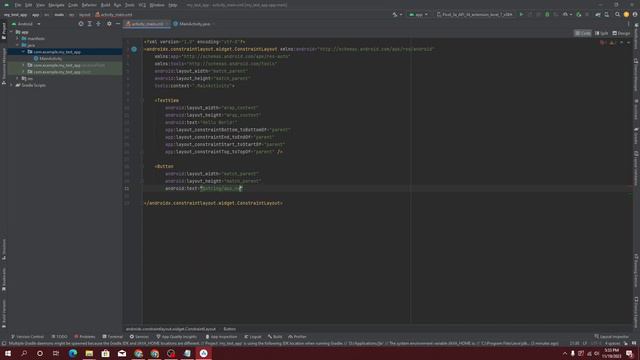Screen dimensions: 640x360
Task: Open the Code menu
Action: [x=73, y=5]
